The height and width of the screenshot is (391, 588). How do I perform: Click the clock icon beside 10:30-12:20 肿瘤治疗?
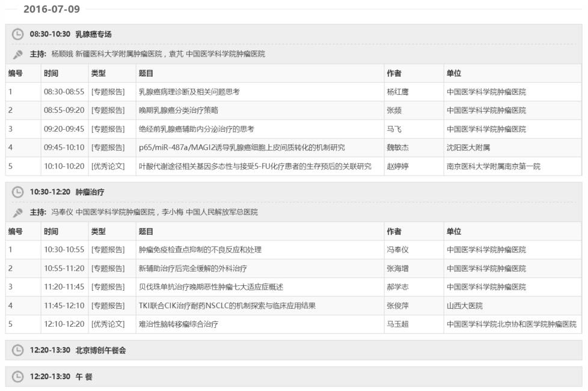click(x=17, y=192)
